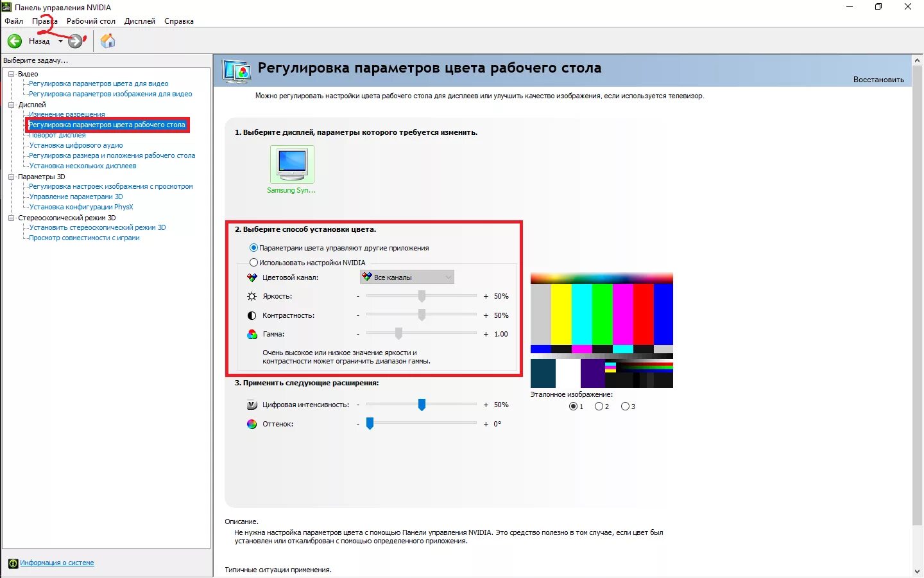Select 'Регулировка параметров цвета рабочего стола' item
The width and height of the screenshot is (924, 578).
tap(107, 125)
